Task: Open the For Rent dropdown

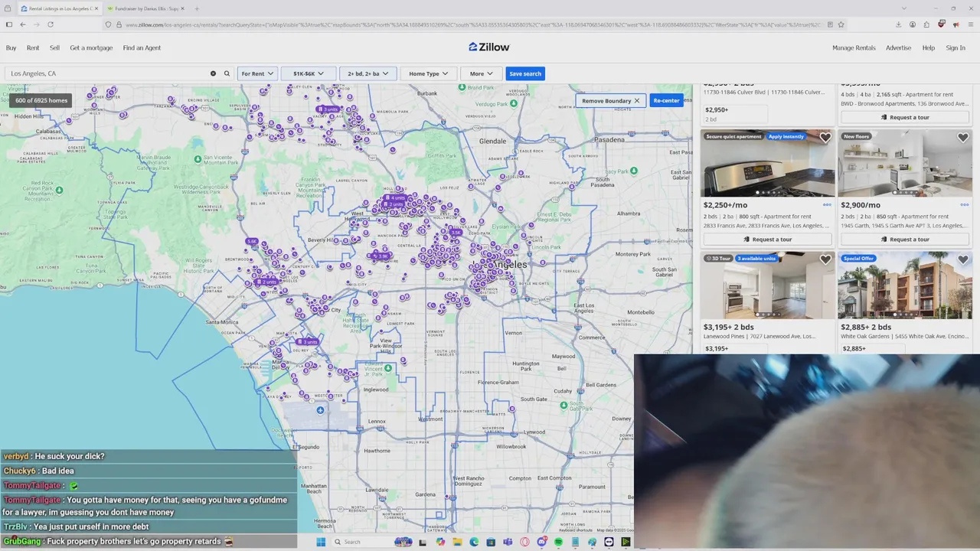Action: (257, 73)
